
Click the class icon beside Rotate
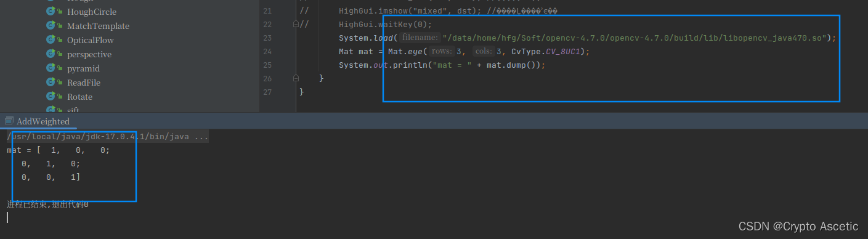click(51, 97)
